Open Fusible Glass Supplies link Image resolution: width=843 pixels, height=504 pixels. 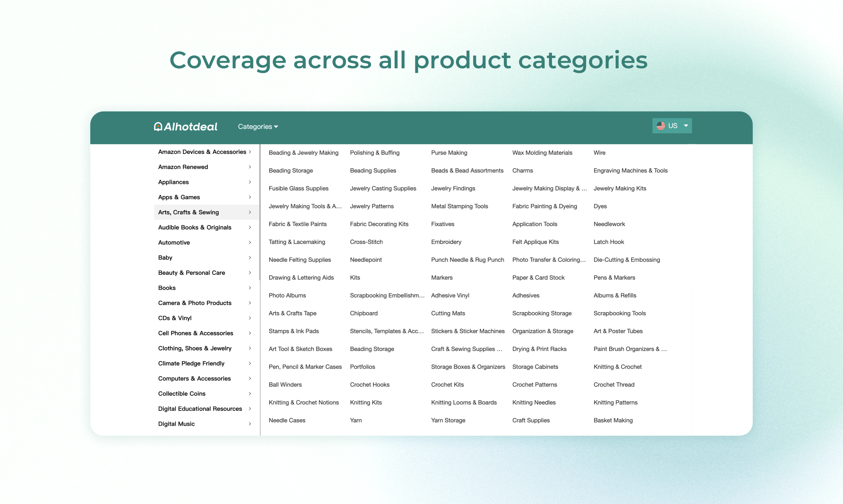[x=298, y=188]
